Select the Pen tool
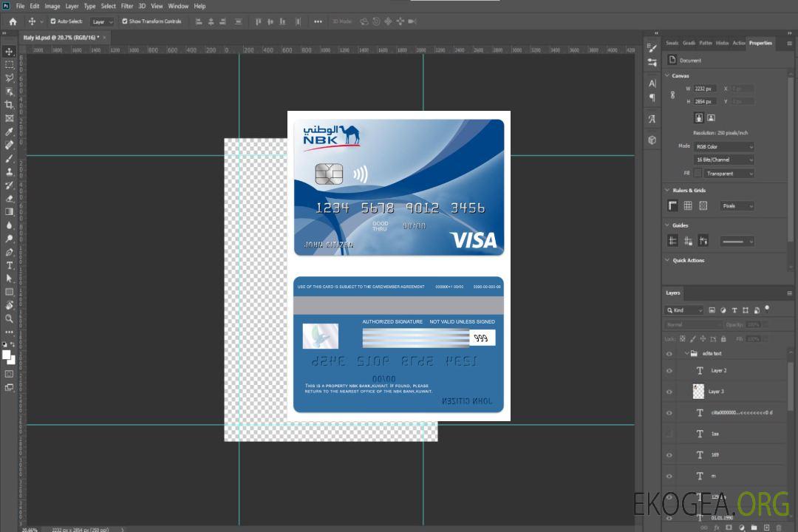Image resolution: width=798 pixels, height=532 pixels. pyautogui.click(x=9, y=251)
